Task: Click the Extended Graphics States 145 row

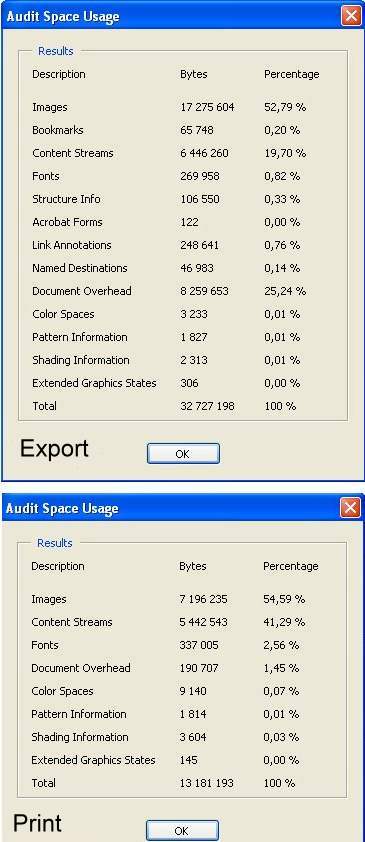Action: click(x=182, y=760)
